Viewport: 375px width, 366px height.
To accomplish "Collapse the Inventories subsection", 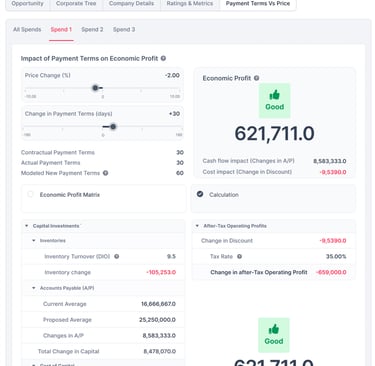I will (x=34, y=241).
